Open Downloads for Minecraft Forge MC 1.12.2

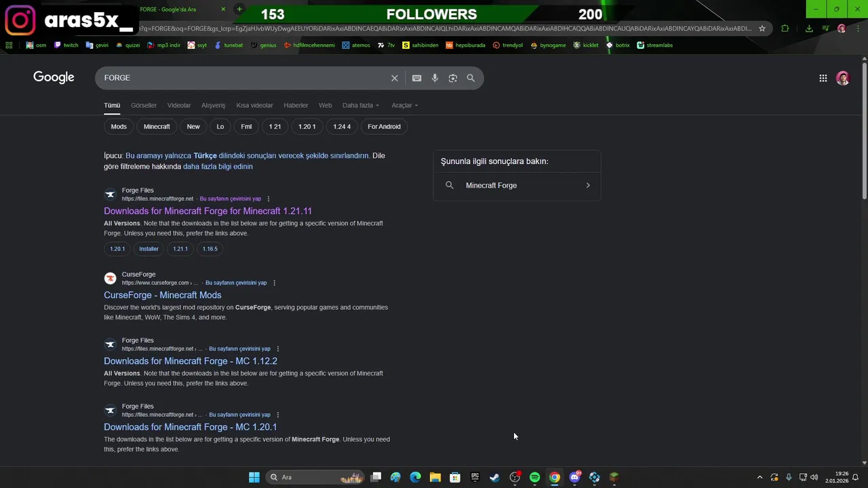pyautogui.click(x=191, y=361)
